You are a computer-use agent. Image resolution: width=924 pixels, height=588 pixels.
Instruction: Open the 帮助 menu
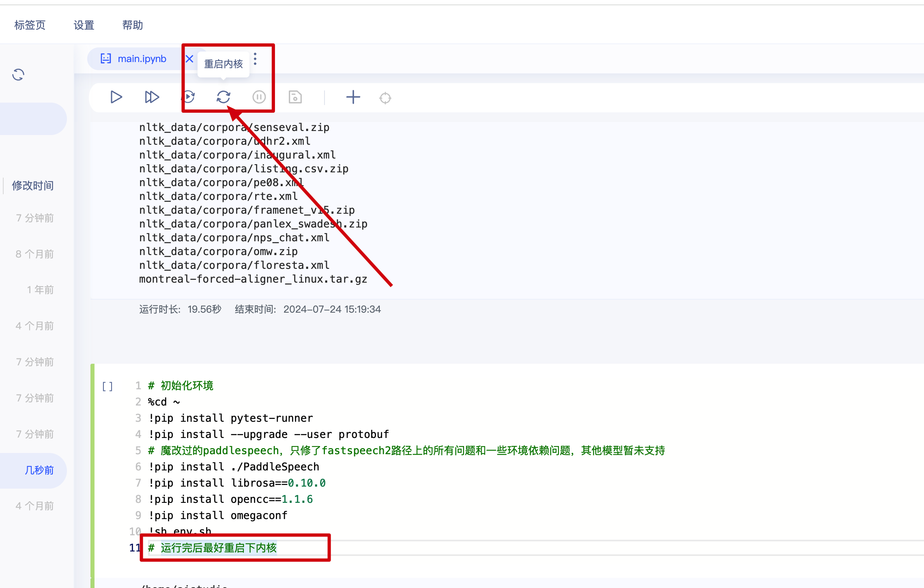[x=133, y=25]
